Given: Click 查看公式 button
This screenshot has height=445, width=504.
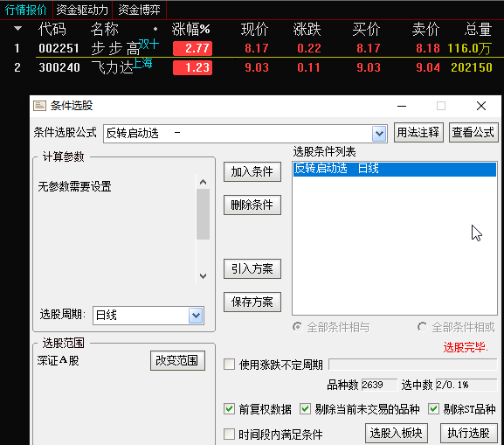Looking at the screenshot, I should coord(473,132).
